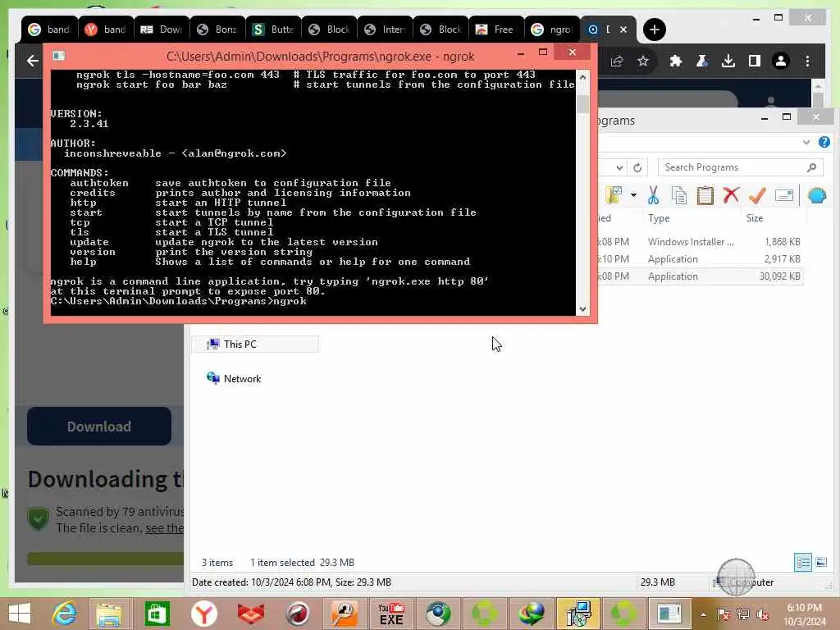
Task: Open the Chrome downloads icon
Action: [728, 61]
